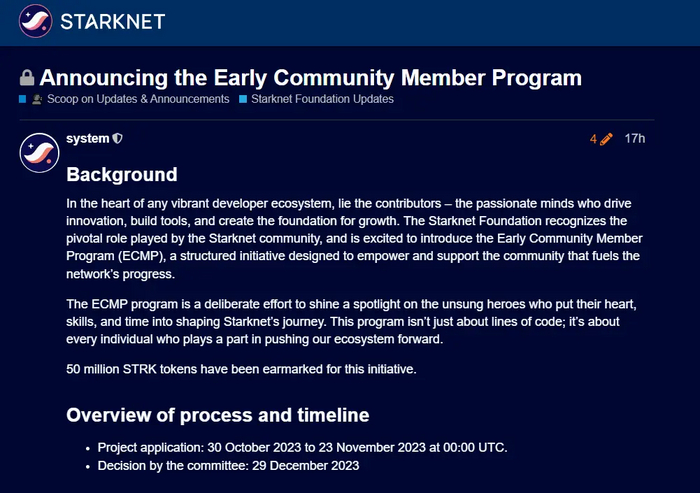This screenshot has width=700, height=493.
Task: Click the Starknet logo icon
Action: click(31, 21)
